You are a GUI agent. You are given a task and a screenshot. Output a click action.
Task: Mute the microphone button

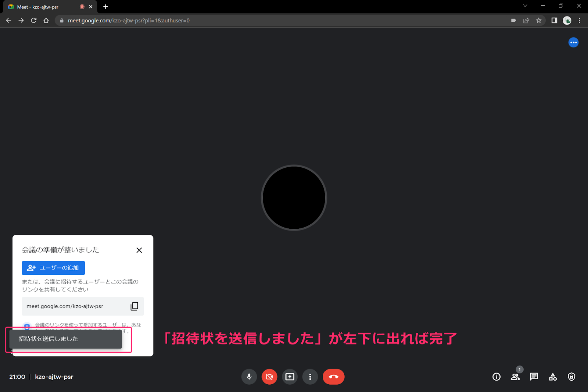(249, 377)
